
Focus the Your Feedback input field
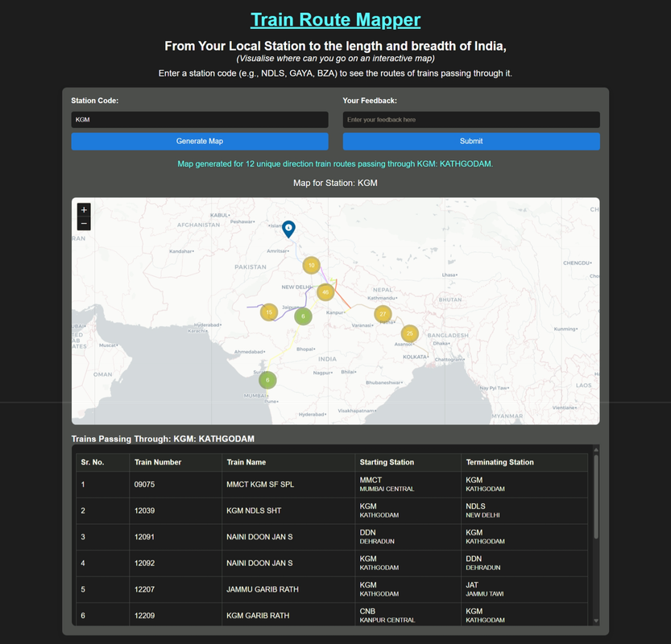point(471,120)
